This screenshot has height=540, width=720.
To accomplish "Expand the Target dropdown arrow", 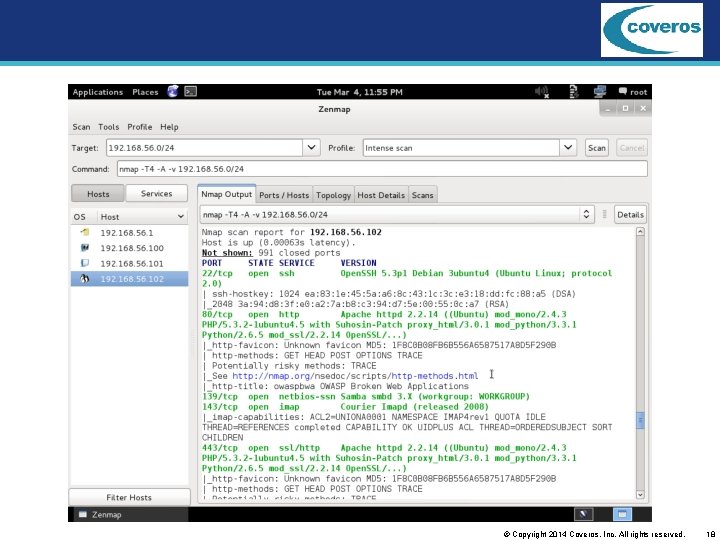I will (311, 147).
